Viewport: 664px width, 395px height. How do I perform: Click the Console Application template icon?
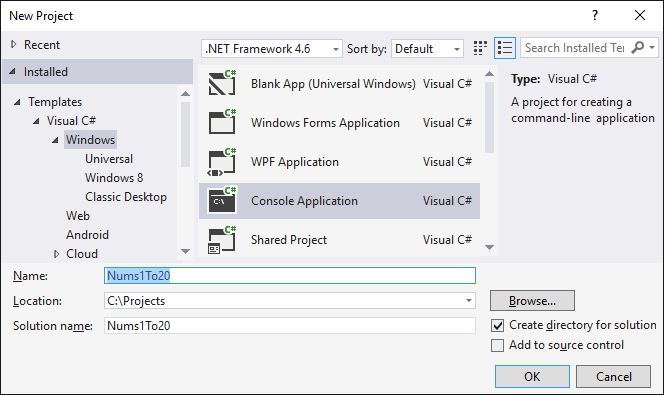pyautogui.click(x=222, y=200)
